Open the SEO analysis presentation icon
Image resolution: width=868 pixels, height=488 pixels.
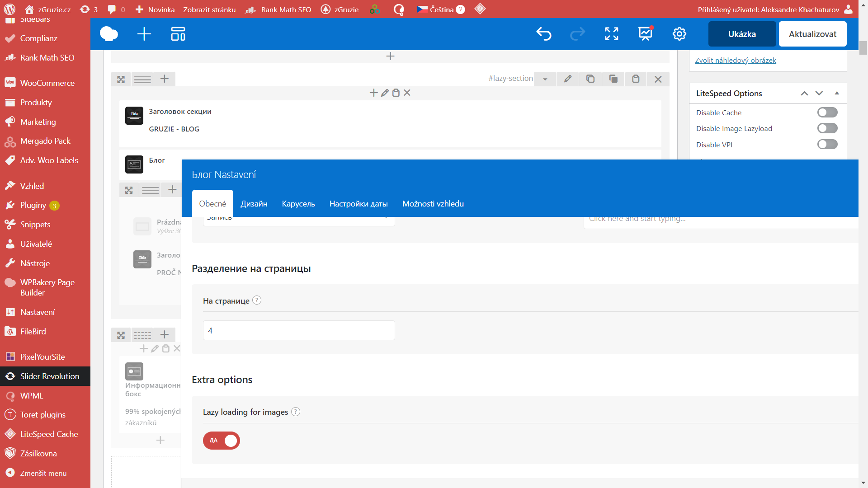tap(646, 33)
